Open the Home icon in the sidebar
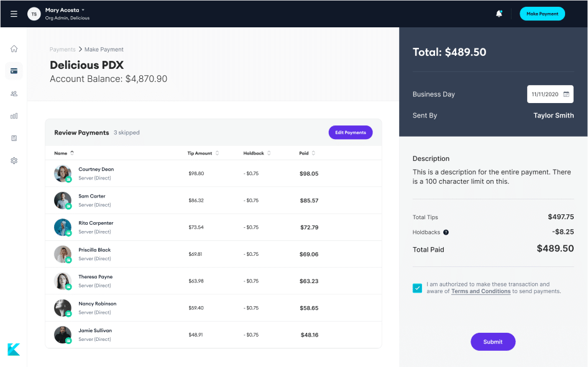Screen dimensions: 588x367 14,48
